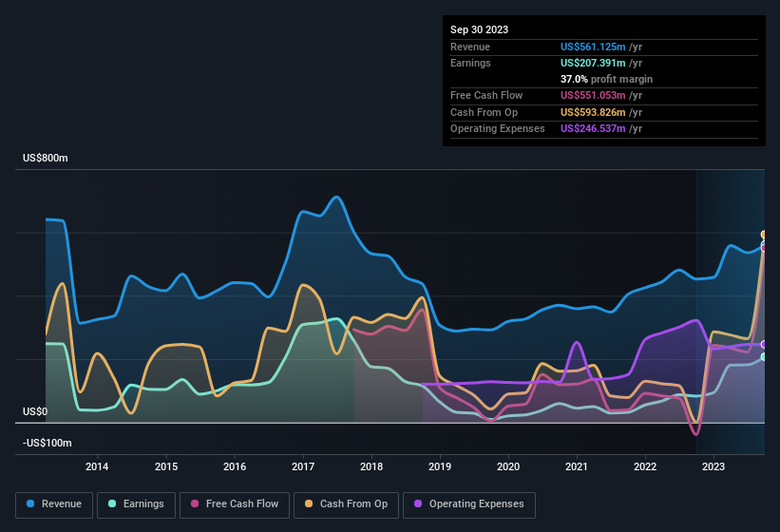The height and width of the screenshot is (532, 780).
Task: Click the Free Cash Flow tooltip label
Action: point(486,95)
